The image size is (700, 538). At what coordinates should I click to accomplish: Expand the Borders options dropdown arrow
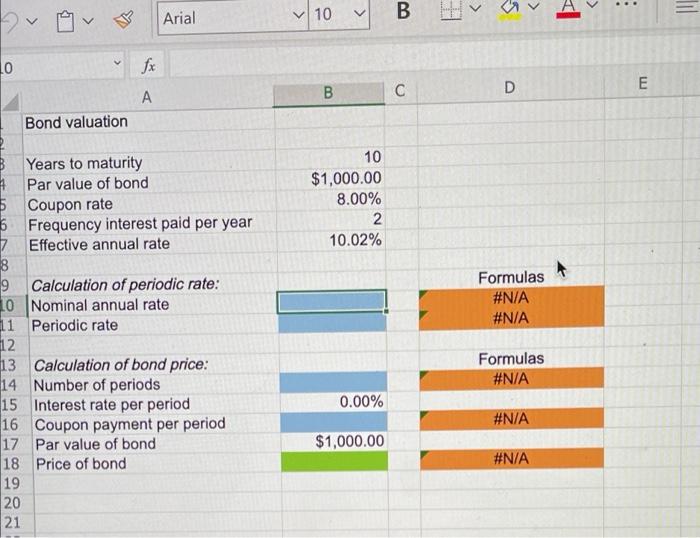click(x=476, y=8)
